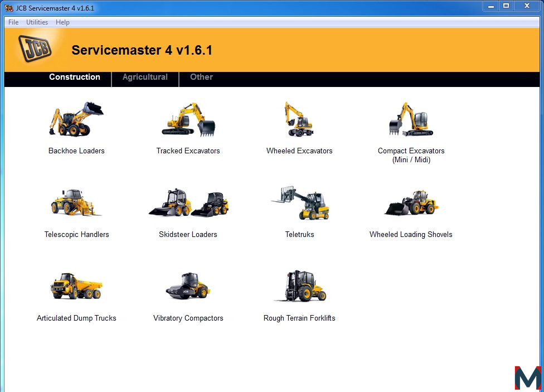
Task: Click the Articulated Dump Trucks label
Action: coord(76,318)
